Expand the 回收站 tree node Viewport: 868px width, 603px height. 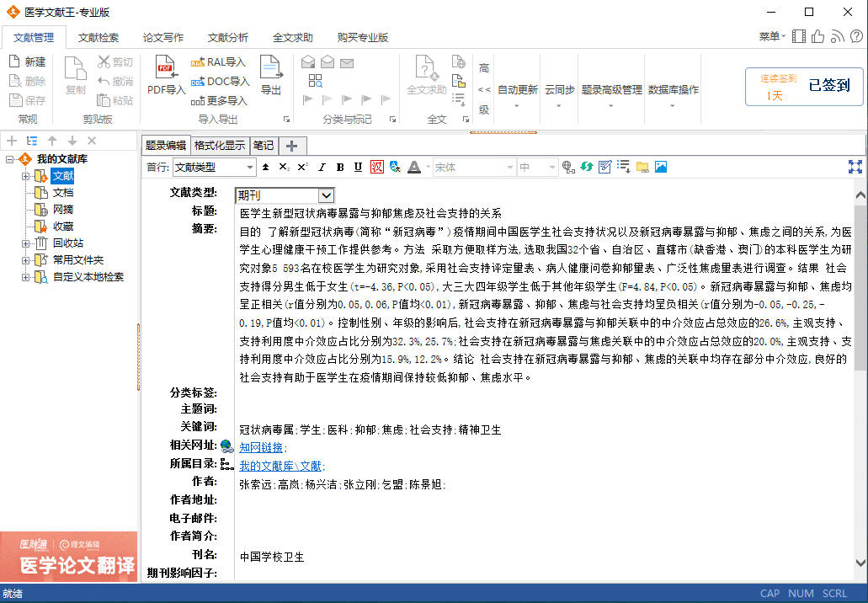click(25, 243)
